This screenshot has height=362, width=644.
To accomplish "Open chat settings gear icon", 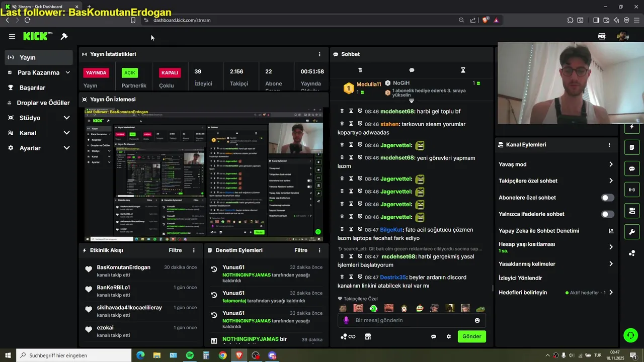I will (449, 336).
